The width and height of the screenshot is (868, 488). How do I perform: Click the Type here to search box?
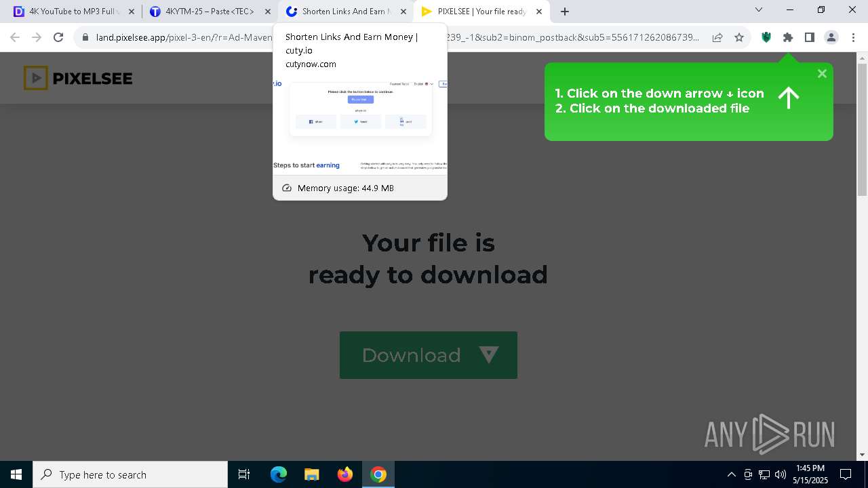(130, 474)
